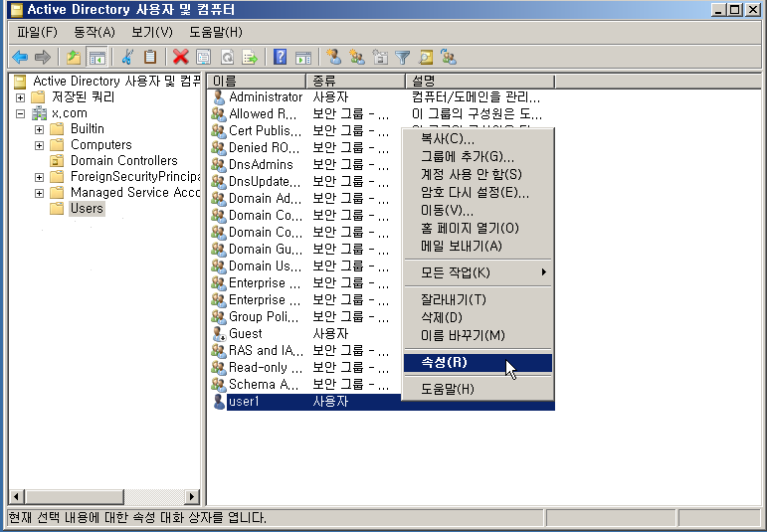The image size is (767, 532).
Task: Click the user1 account icon
Action: pyautogui.click(x=219, y=402)
